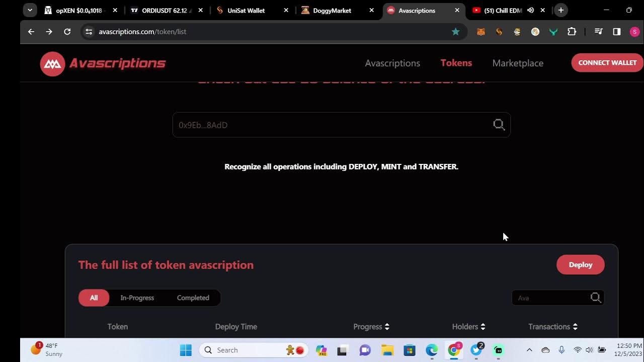Click the address search magnifier icon
This screenshot has width=644, height=362.
coord(499,125)
